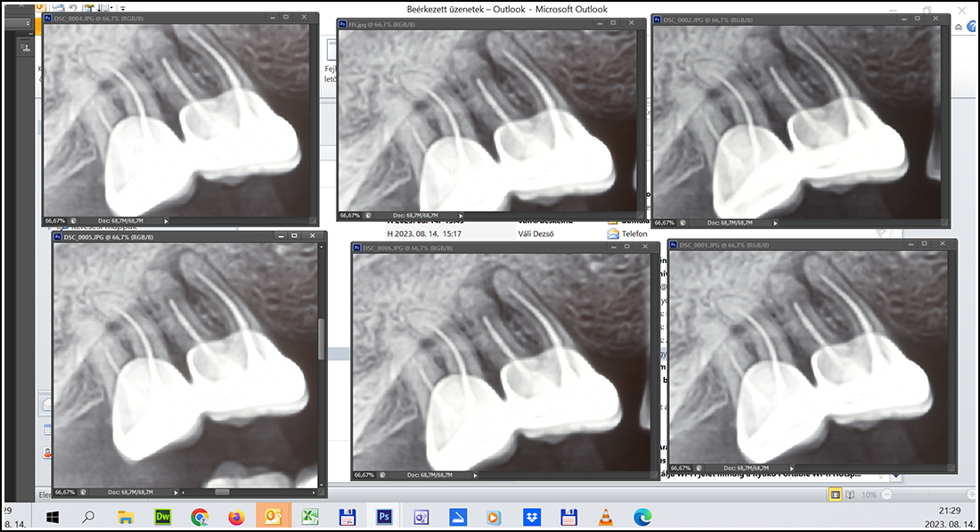Open status menu arrow in DSC_0005.JPG window
This screenshot has height=532, width=980.
click(x=176, y=492)
